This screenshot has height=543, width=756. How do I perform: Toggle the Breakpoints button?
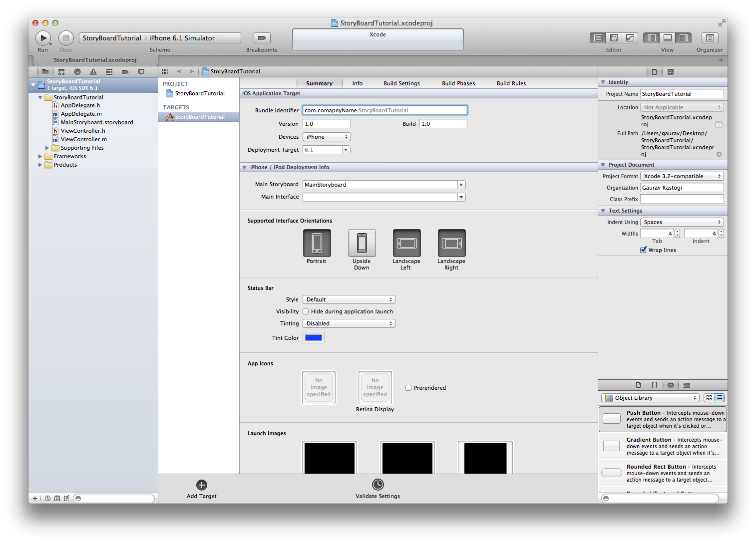[x=262, y=38]
